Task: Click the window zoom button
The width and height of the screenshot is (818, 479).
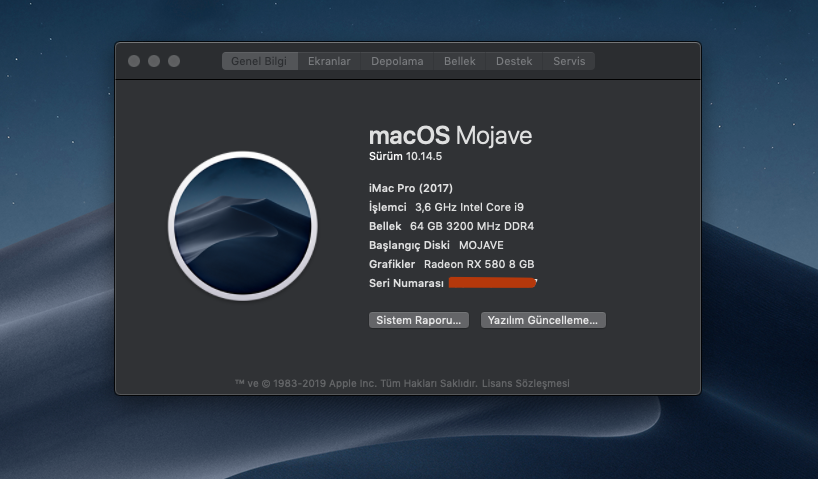Action: 174,61
